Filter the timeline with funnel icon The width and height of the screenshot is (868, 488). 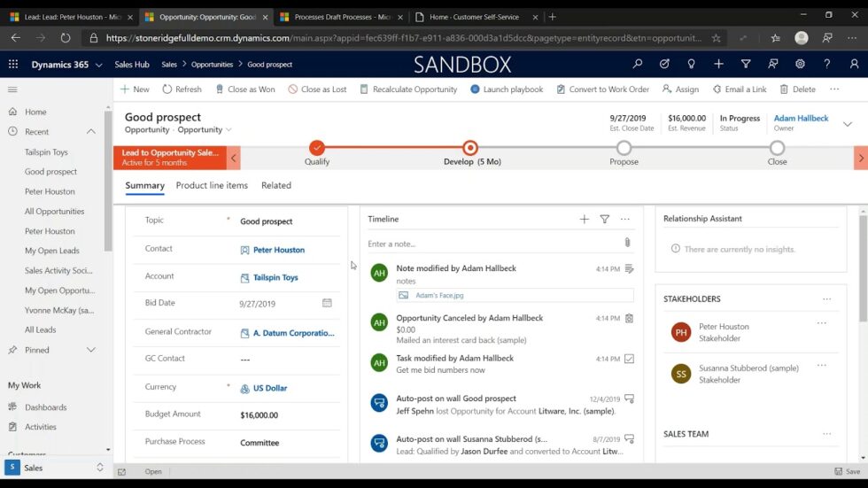click(x=604, y=219)
